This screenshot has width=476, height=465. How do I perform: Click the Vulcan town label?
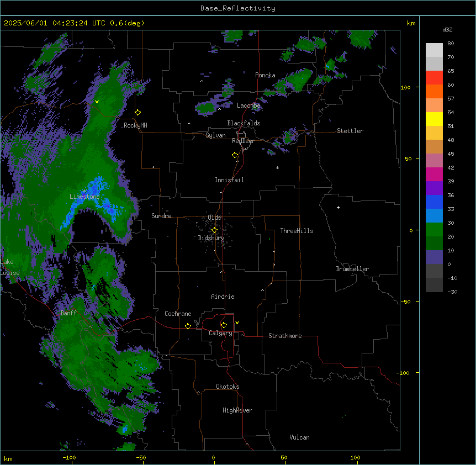(x=300, y=437)
